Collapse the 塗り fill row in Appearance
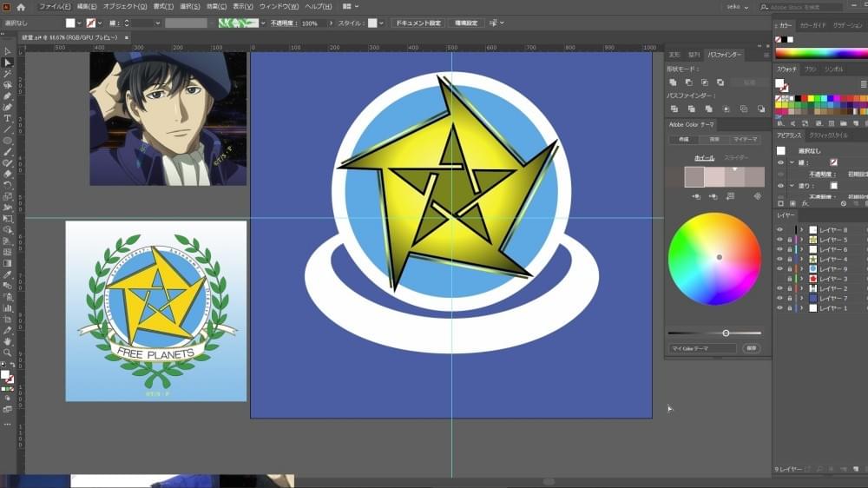This screenshot has width=868, height=488. coord(792,186)
